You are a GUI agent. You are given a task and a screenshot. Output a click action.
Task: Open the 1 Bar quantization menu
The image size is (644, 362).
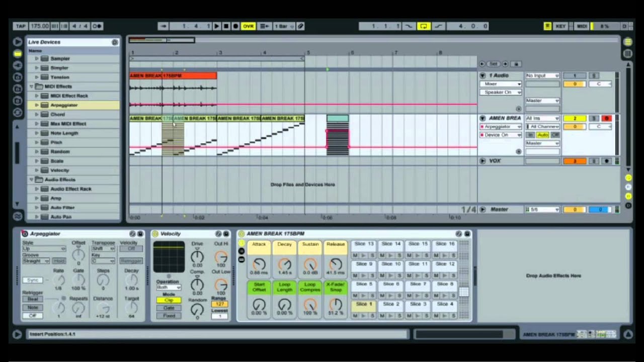[x=283, y=26]
